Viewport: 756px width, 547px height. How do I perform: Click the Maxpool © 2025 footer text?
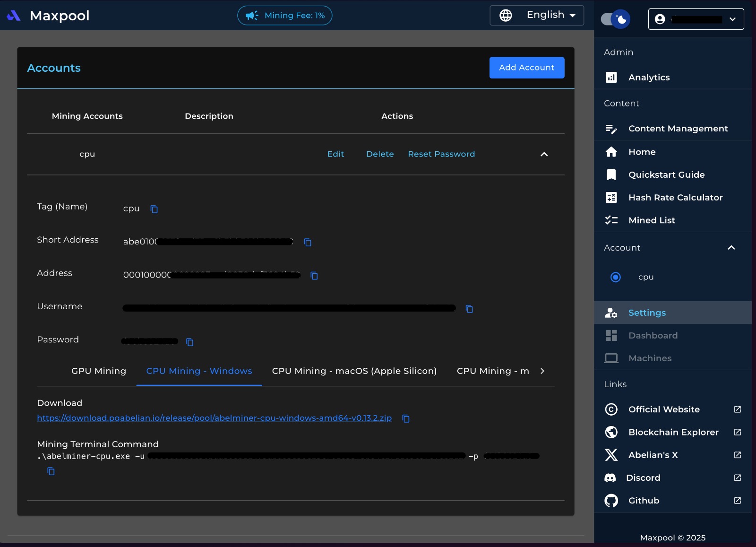click(x=673, y=538)
